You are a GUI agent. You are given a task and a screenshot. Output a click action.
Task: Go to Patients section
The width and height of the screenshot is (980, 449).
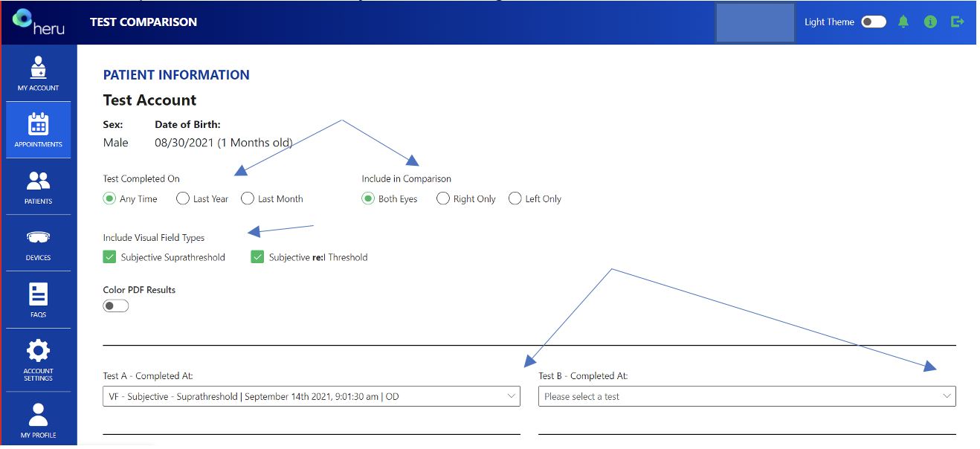[x=39, y=187]
